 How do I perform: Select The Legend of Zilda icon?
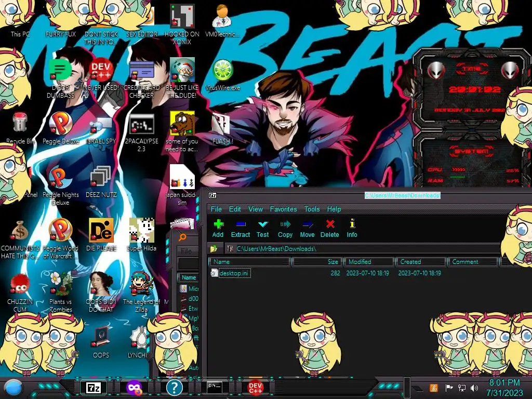pyautogui.click(x=141, y=292)
